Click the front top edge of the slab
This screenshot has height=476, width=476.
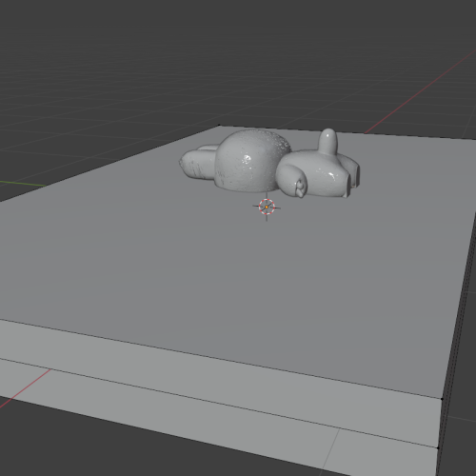(x=222, y=359)
